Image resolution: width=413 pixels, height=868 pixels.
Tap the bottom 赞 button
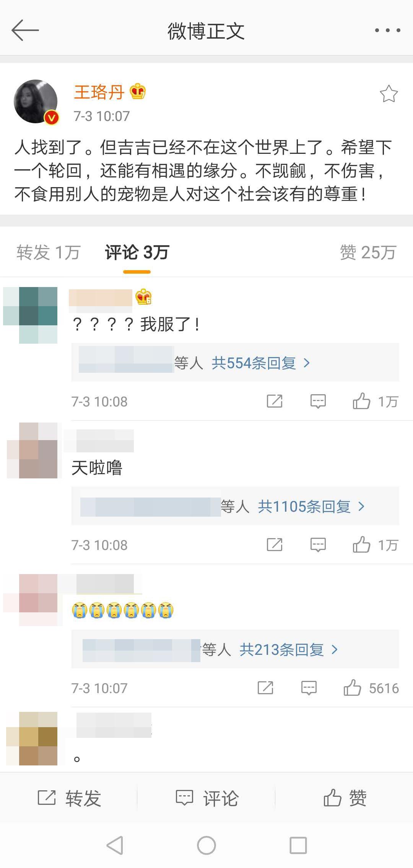(345, 798)
